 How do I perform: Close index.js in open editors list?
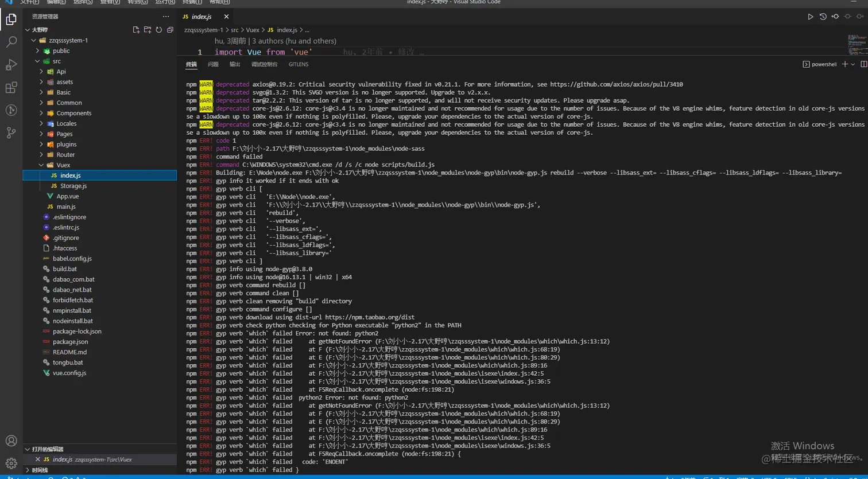pos(38,459)
